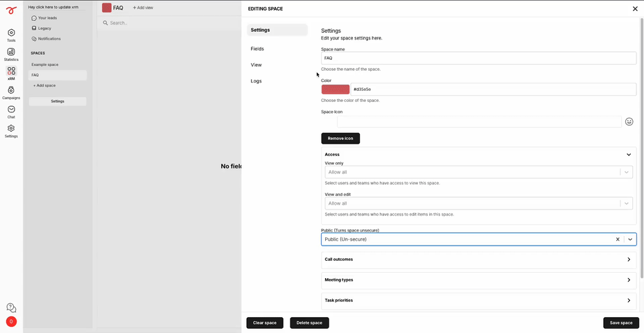Clear the Public (Un-secure) selection
The width and height of the screenshot is (644, 333).
click(617, 239)
